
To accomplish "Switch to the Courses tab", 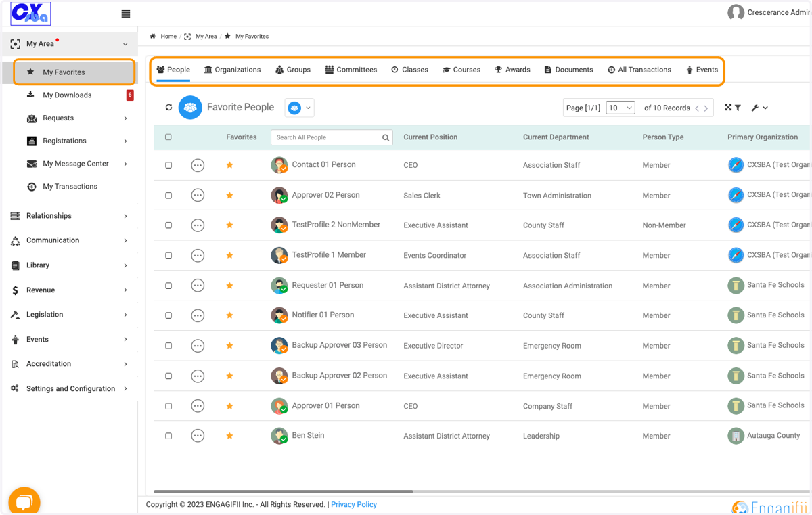I will (x=461, y=70).
